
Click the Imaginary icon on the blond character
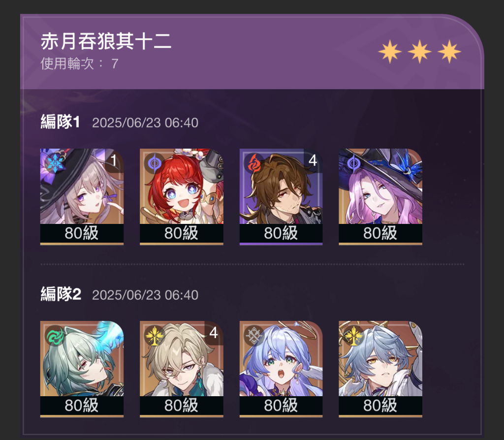pyautogui.click(x=155, y=336)
